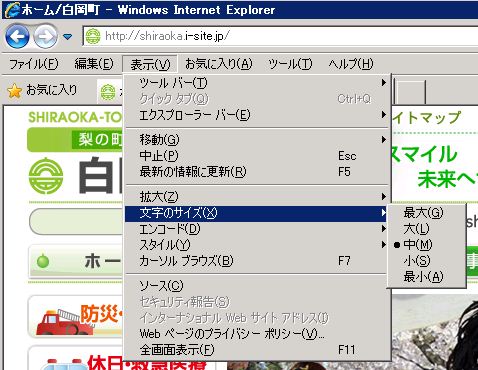Open the recent pages dropdown arrow
Viewport: 478px width, 370px height.
pyautogui.click(x=67, y=36)
